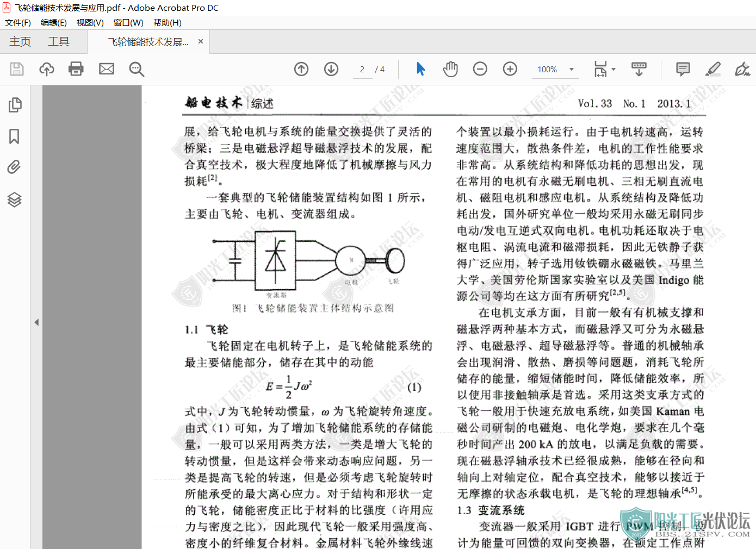Viewport: 756px width, 549px height.
Task: Close the 飞轮储能技术发展 document tab
Action: point(201,41)
